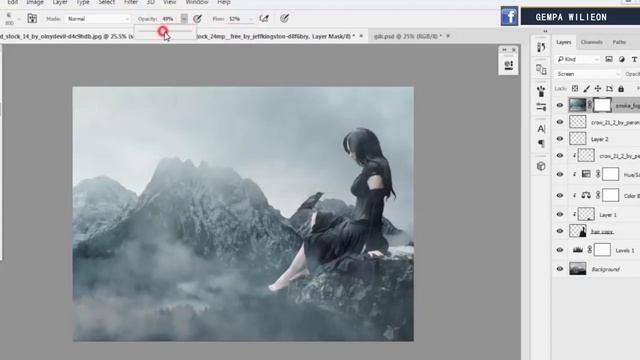Close the jeffkingston Layer Mask document tab

click(361, 36)
